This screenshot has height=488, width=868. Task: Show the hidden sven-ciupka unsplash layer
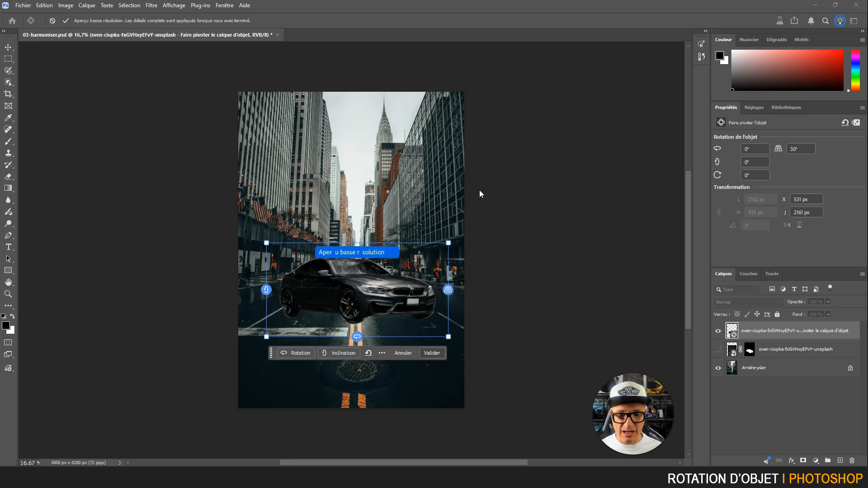718,349
